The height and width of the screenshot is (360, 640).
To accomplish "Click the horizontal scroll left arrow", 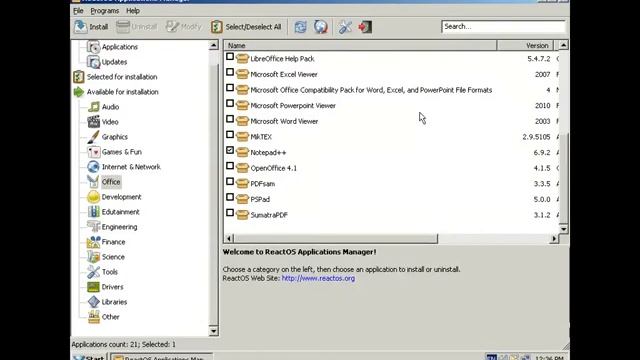I will point(229,238).
